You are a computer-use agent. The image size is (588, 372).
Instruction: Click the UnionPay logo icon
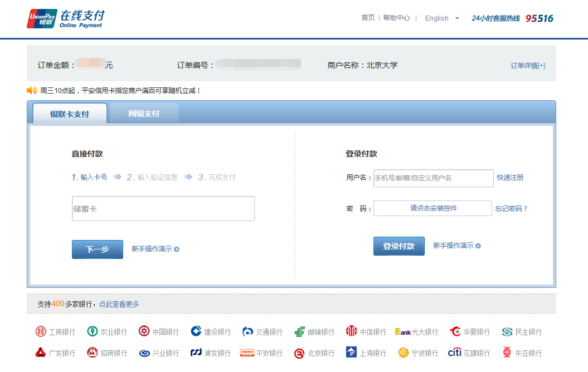pos(42,18)
